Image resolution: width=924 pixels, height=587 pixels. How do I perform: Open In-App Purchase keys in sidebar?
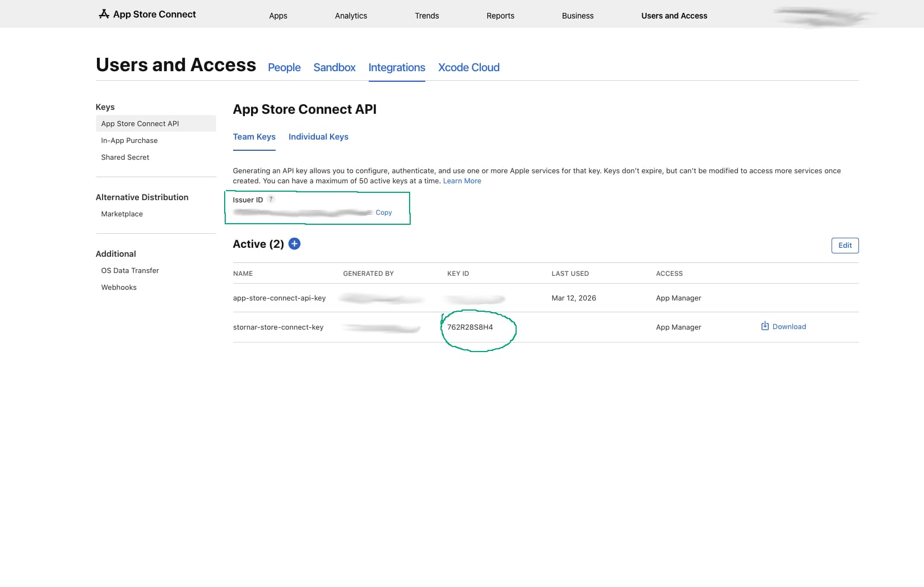(x=129, y=140)
